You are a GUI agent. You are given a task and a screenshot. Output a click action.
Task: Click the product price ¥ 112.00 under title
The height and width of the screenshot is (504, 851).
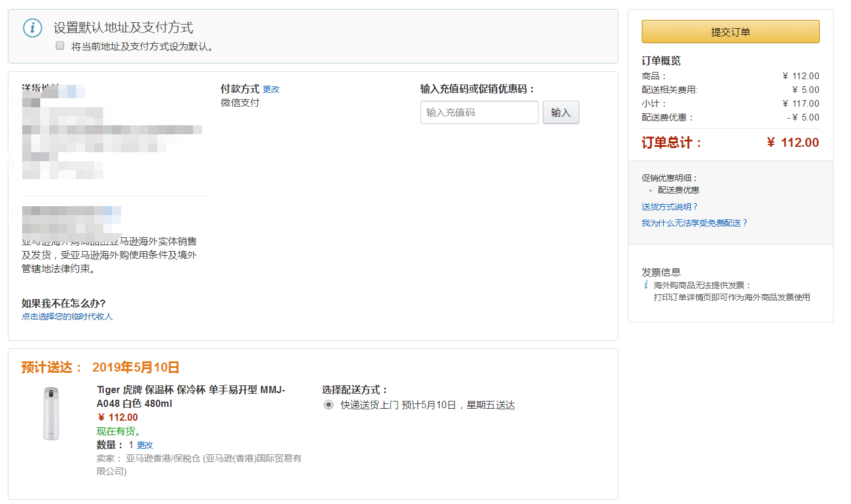click(x=118, y=417)
